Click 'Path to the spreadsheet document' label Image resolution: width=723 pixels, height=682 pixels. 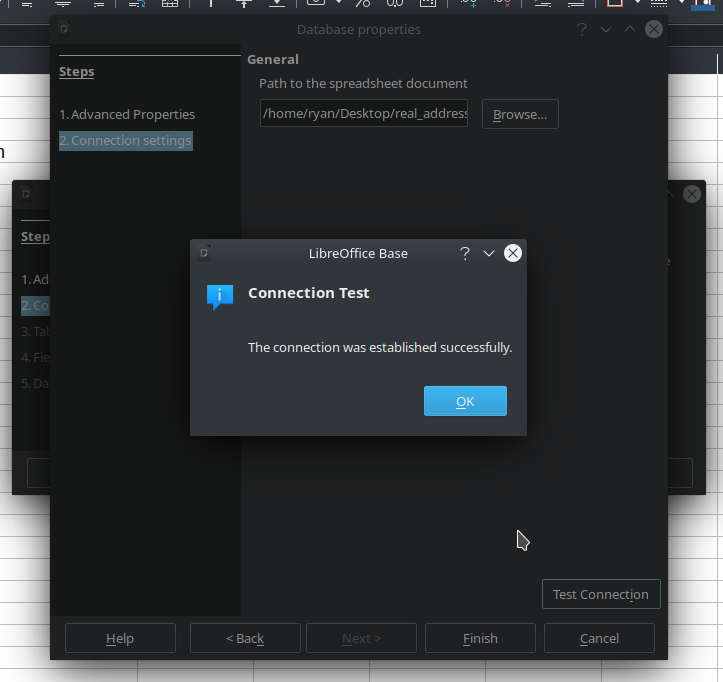tap(363, 83)
